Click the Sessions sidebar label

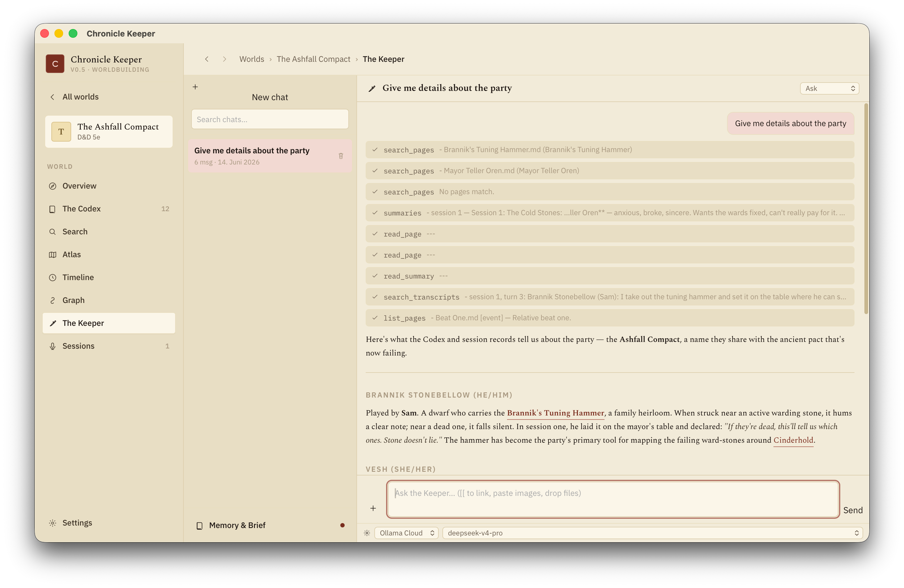point(78,346)
